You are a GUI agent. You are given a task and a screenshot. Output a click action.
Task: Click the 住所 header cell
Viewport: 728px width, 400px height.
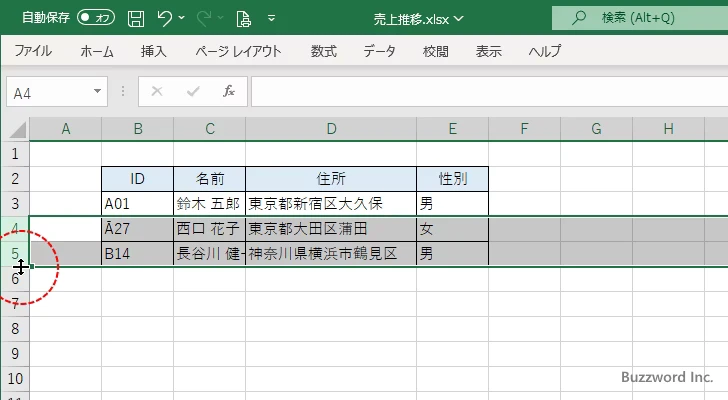[331, 179]
